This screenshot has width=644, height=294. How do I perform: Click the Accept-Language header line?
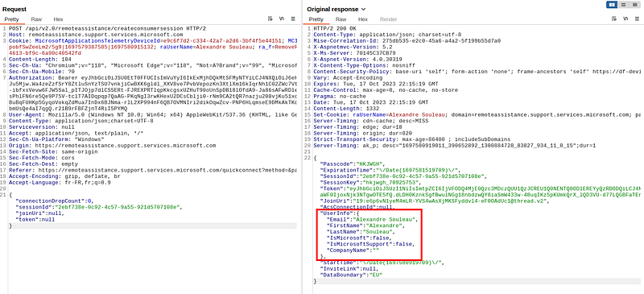coord(60,183)
